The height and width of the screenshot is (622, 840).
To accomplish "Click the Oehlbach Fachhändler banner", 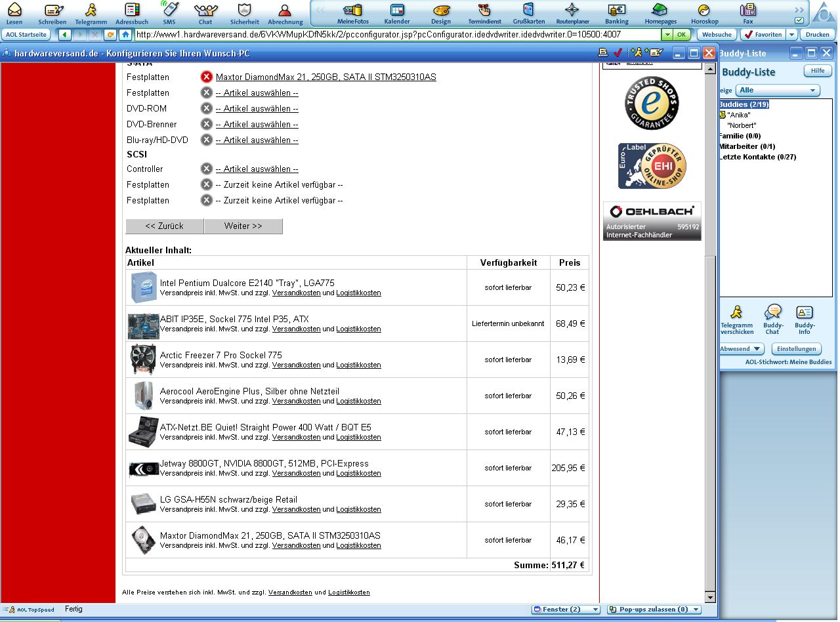I will [652, 220].
